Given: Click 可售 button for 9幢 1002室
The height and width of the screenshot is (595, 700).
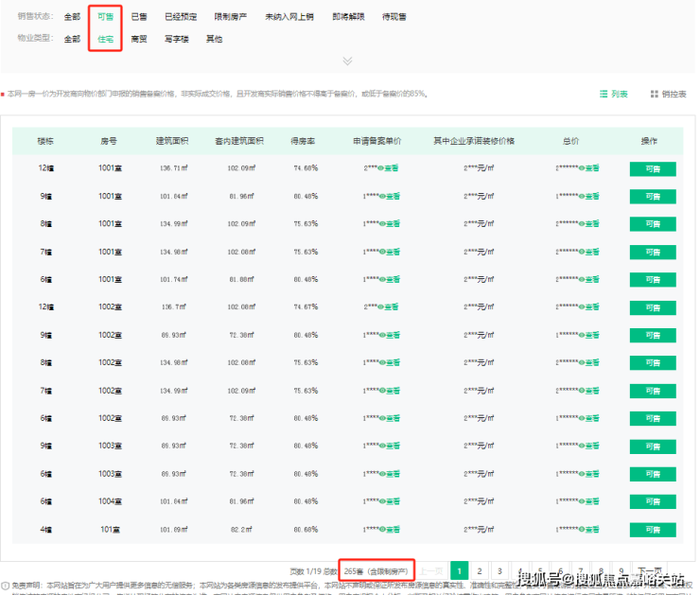Looking at the screenshot, I should [x=653, y=336].
